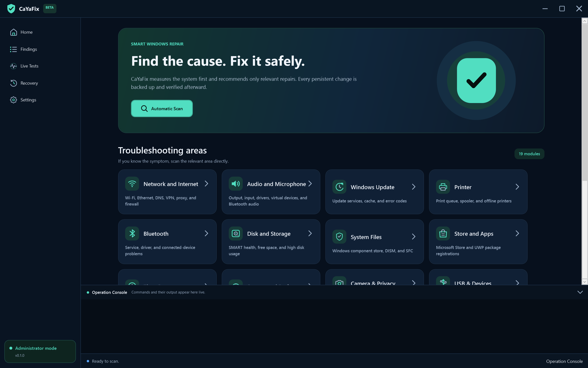Click the Wi-Fi icon on Network and Internet
This screenshot has height=368, width=588.
132,184
